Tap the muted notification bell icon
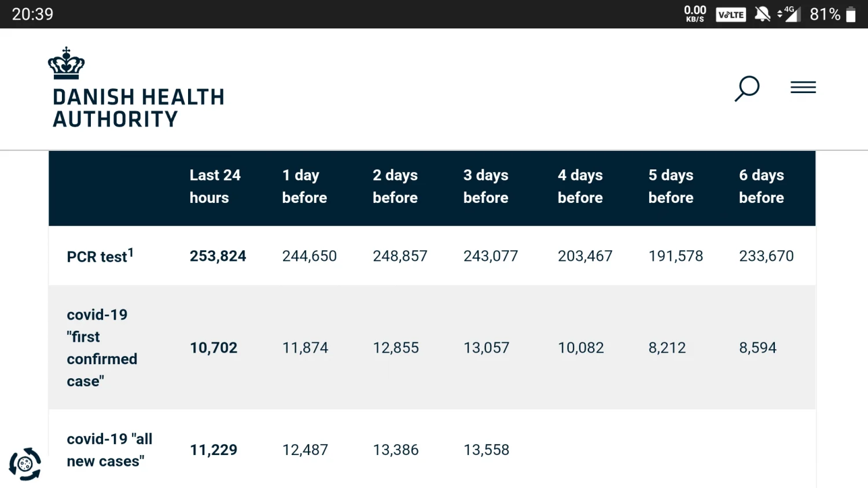The width and height of the screenshot is (868, 488). 762,14
